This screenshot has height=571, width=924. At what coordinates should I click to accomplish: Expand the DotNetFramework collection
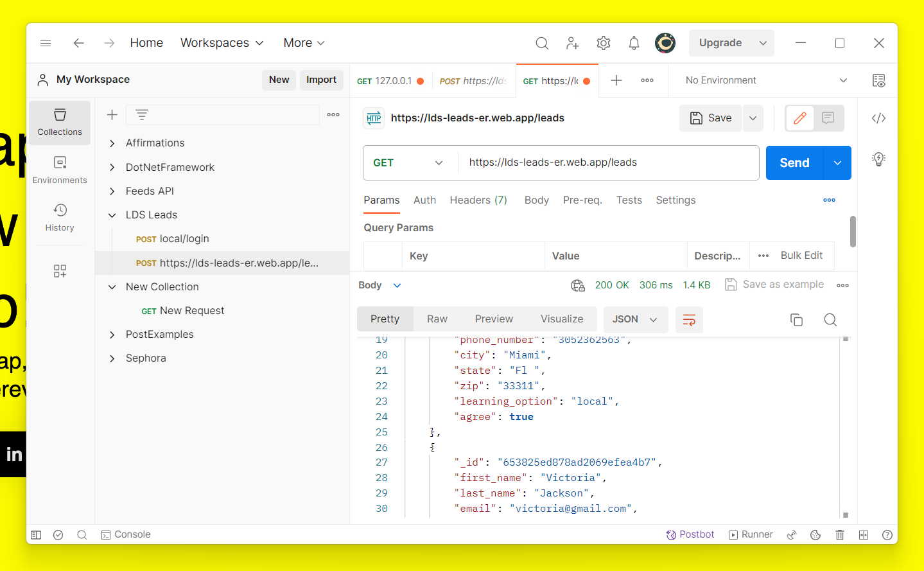point(112,168)
